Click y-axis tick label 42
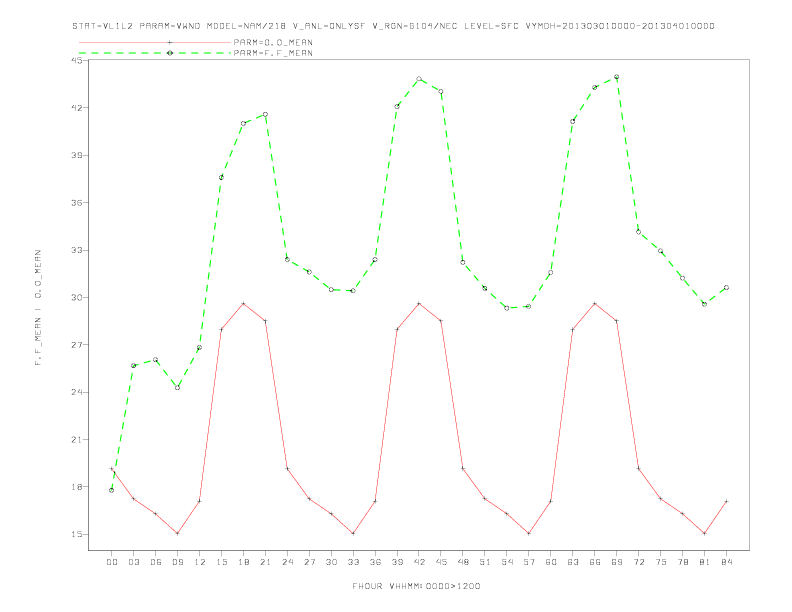792x612 pixels. 77,108
